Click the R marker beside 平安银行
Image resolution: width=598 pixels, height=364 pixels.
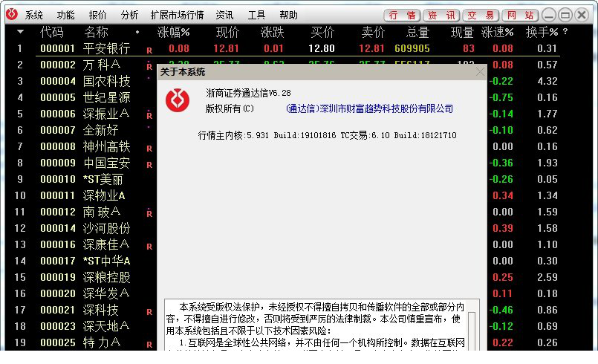pyautogui.click(x=149, y=51)
